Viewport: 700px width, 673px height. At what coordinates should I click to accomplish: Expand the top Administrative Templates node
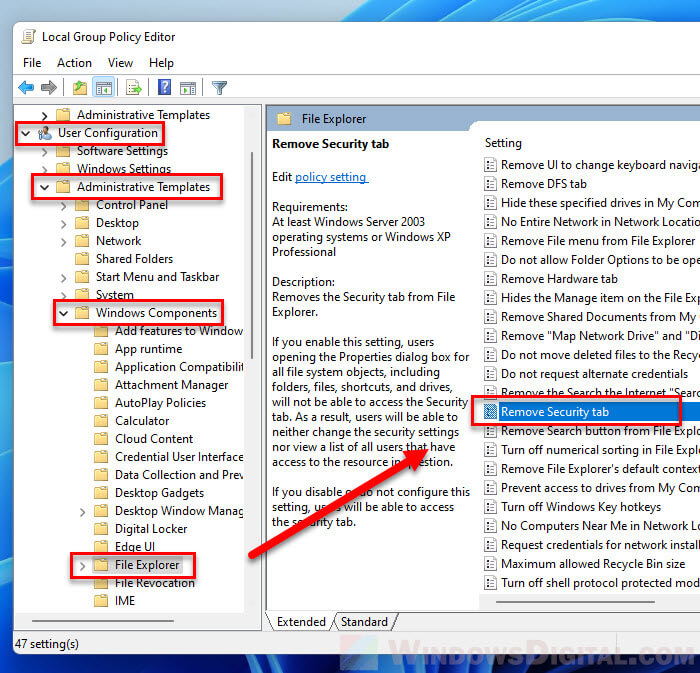pos(44,116)
